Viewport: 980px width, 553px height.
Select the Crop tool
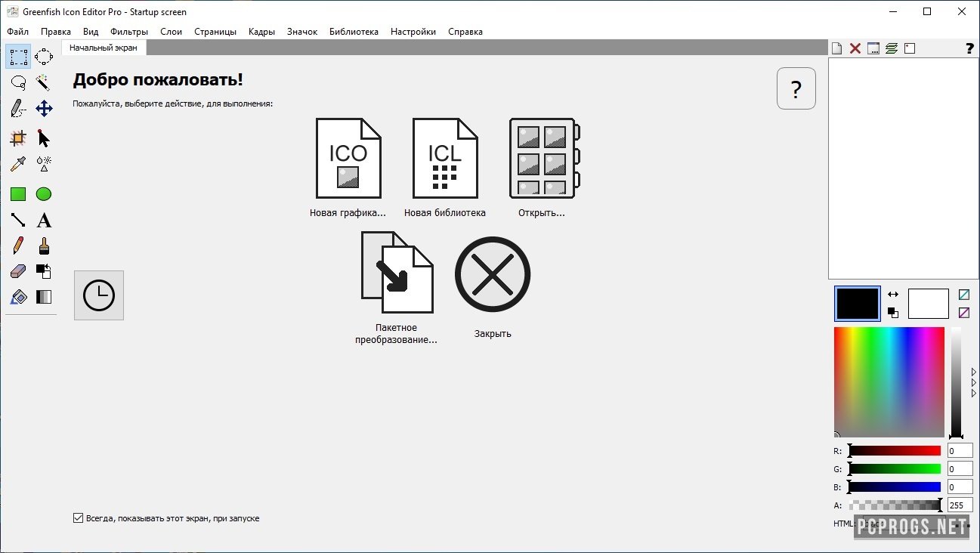tap(18, 138)
